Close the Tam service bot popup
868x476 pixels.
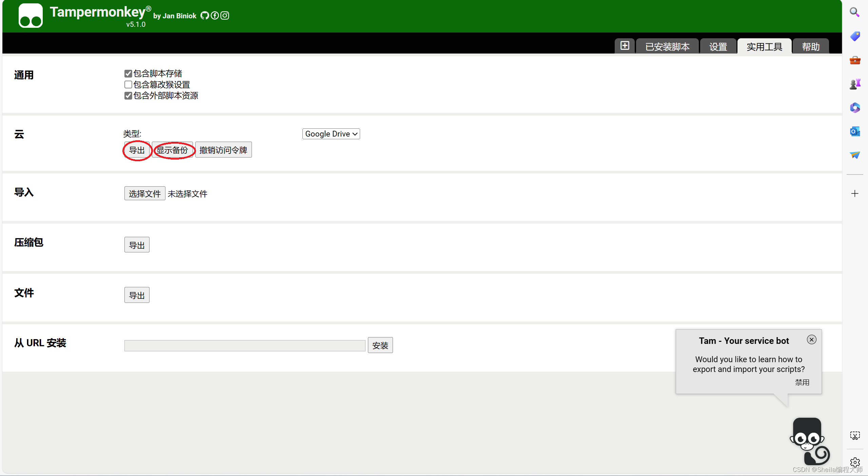point(811,339)
